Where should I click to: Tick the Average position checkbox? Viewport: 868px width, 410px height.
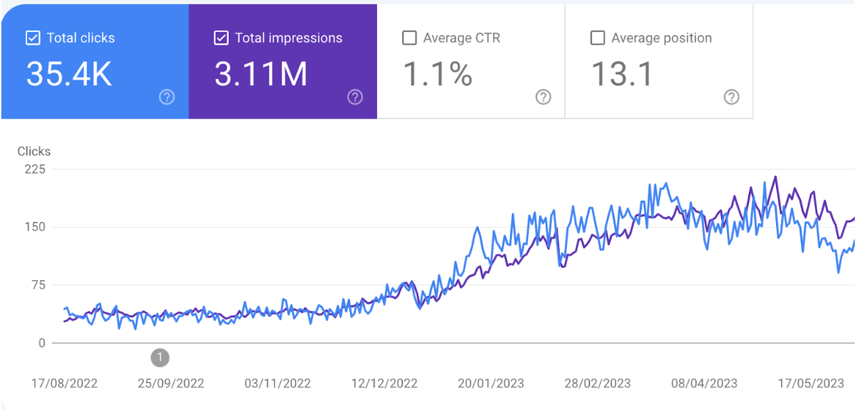pyautogui.click(x=597, y=38)
